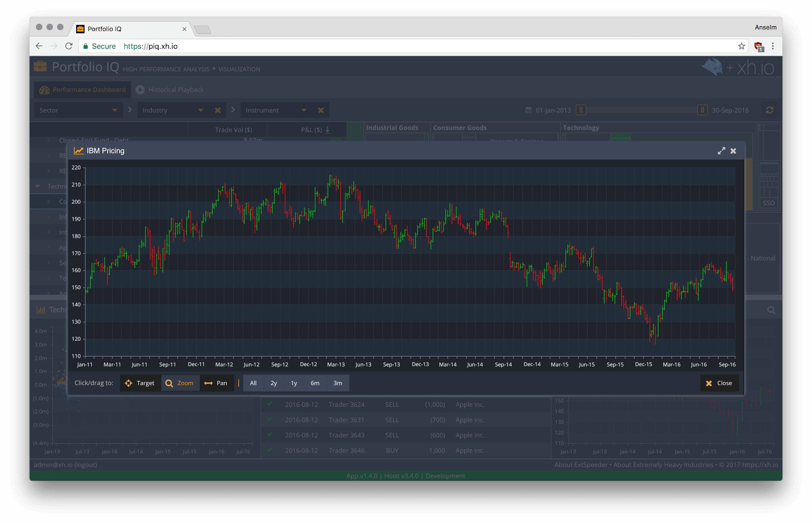Select the Zoom click/drag mode
812x523 pixels.
[180, 383]
